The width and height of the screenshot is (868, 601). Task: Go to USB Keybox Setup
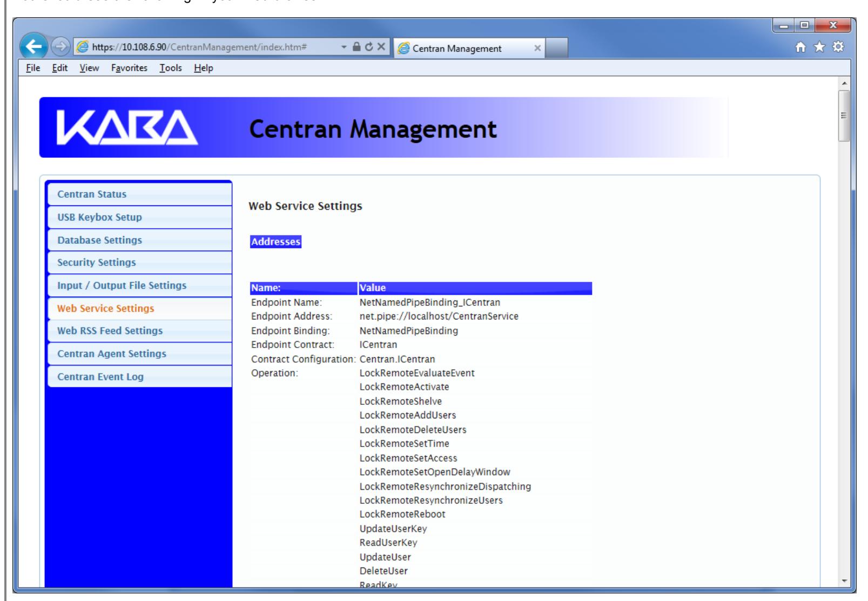[140, 217]
